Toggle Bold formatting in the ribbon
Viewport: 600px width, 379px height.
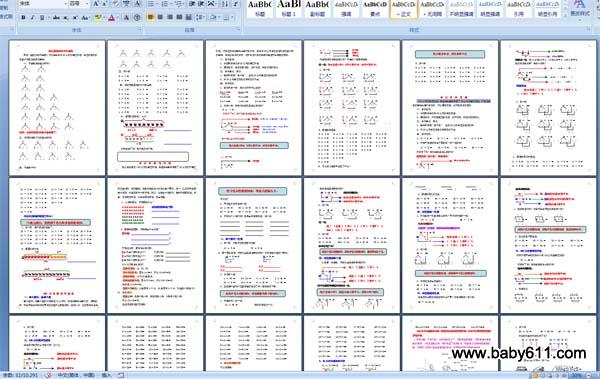pos(23,18)
